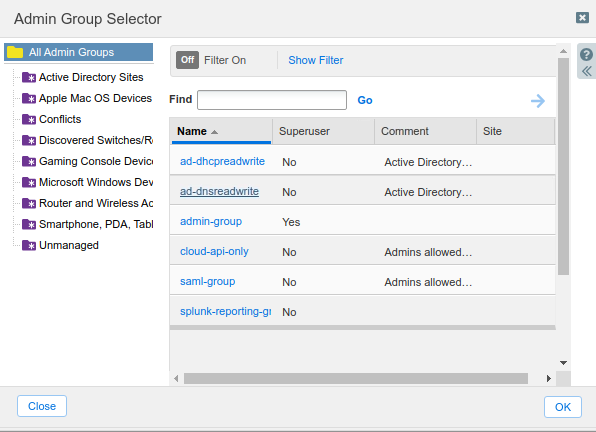Click the Go button next to Find
The height and width of the screenshot is (432, 596).
(365, 100)
